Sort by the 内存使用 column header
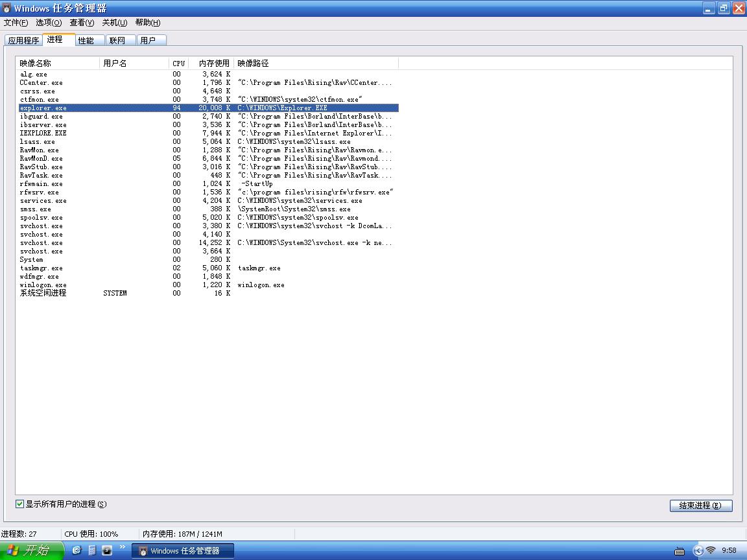The height and width of the screenshot is (560, 747). 211,63
